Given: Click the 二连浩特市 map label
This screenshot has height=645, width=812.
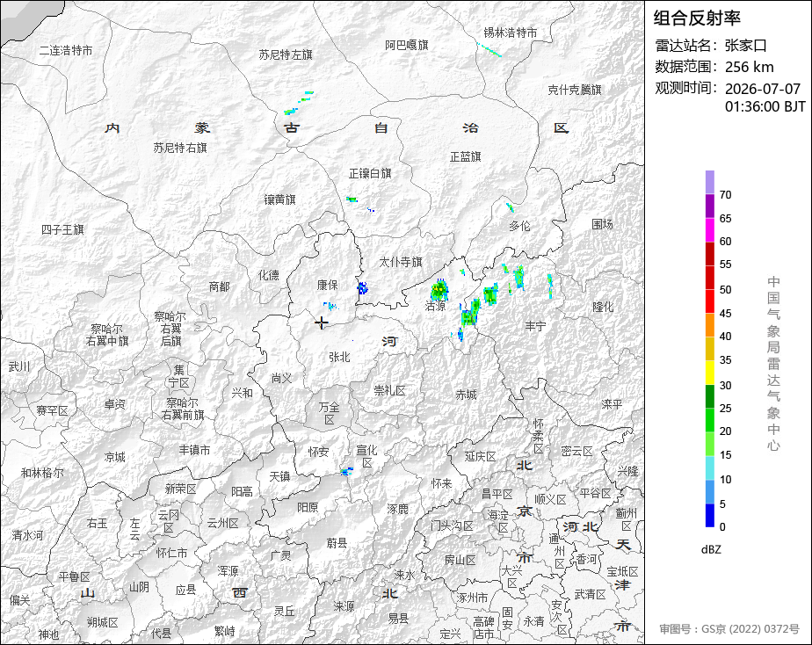Looking at the screenshot, I should coord(66,50).
